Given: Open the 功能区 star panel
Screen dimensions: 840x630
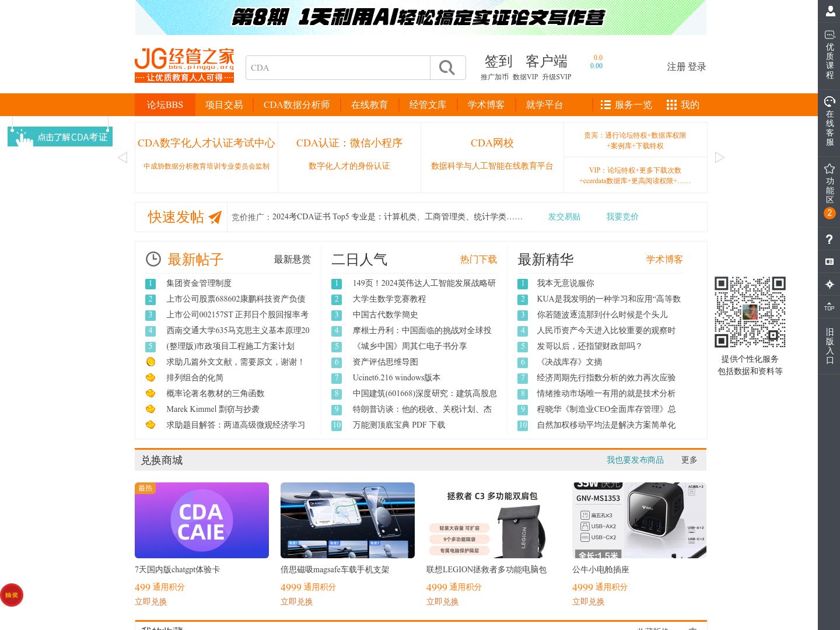Looking at the screenshot, I should click(829, 183).
